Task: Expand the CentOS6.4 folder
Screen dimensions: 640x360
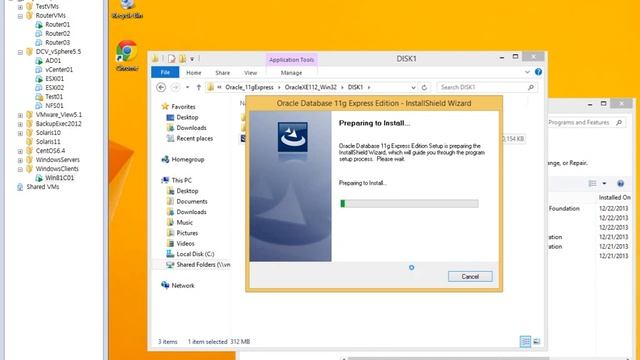Action: (x=20, y=151)
